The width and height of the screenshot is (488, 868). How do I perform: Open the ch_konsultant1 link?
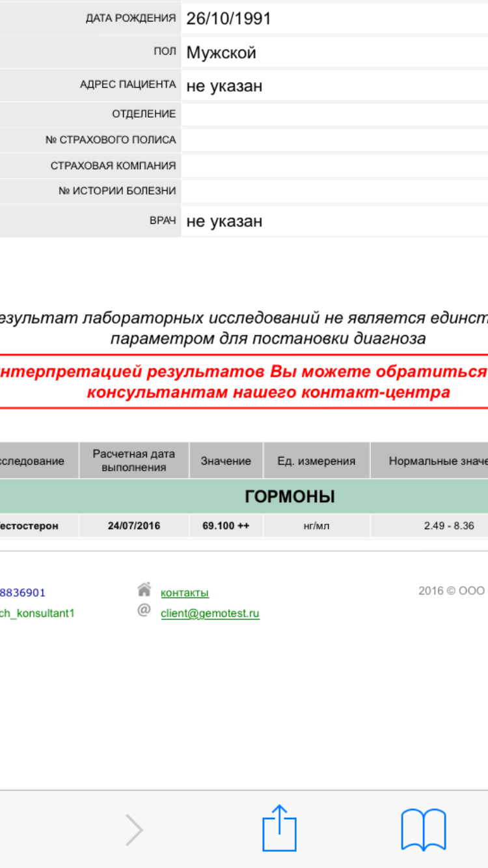point(36,614)
